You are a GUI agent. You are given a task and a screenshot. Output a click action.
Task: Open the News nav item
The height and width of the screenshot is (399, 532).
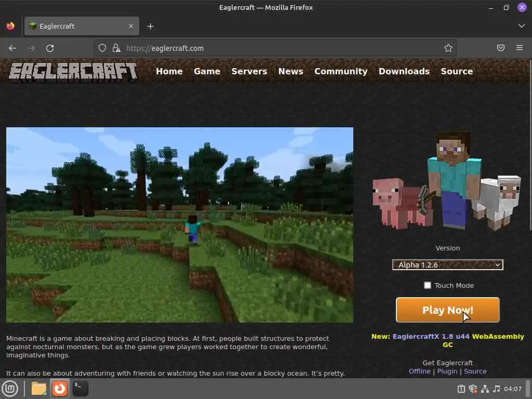pyautogui.click(x=291, y=71)
